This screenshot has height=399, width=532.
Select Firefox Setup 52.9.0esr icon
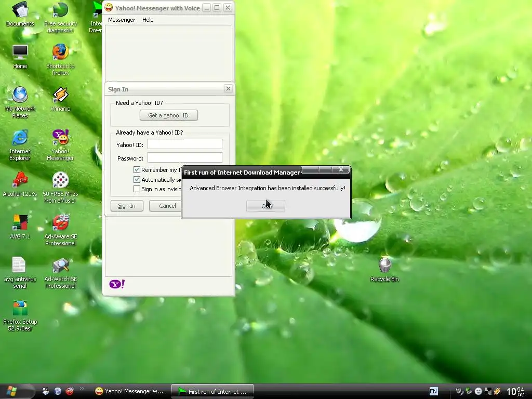pos(20,315)
